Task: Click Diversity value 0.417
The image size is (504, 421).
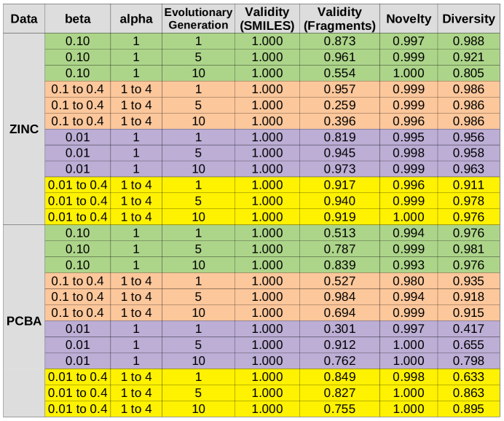Action: [x=468, y=328]
